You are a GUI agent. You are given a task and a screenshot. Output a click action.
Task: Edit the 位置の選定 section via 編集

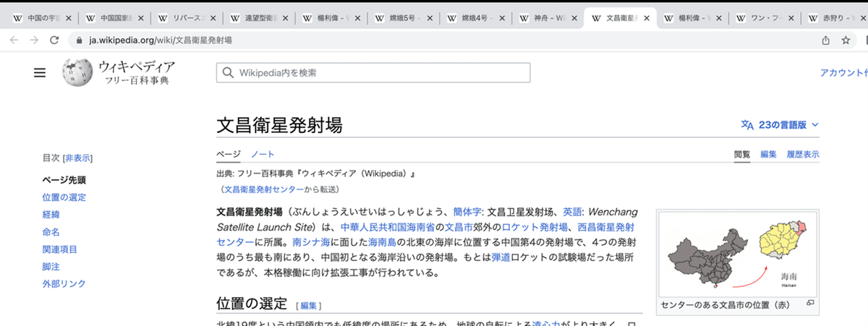click(309, 306)
